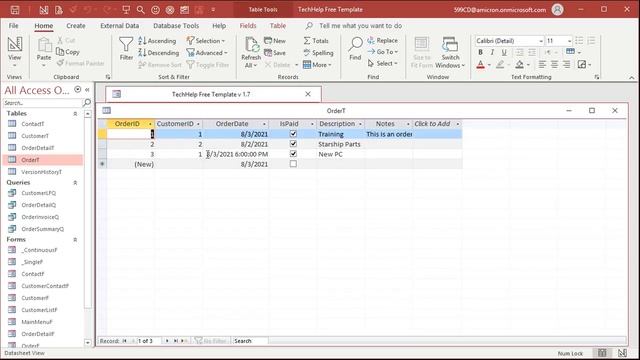Uncheck IsPaid for Starship Parts order
This screenshot has height=360, width=640.
click(x=293, y=144)
